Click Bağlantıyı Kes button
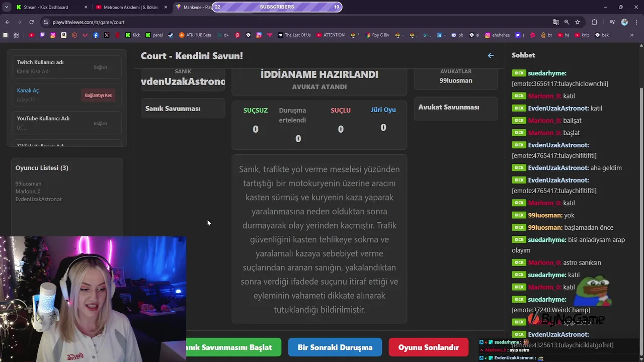This screenshot has height=362, width=644. 98,95
